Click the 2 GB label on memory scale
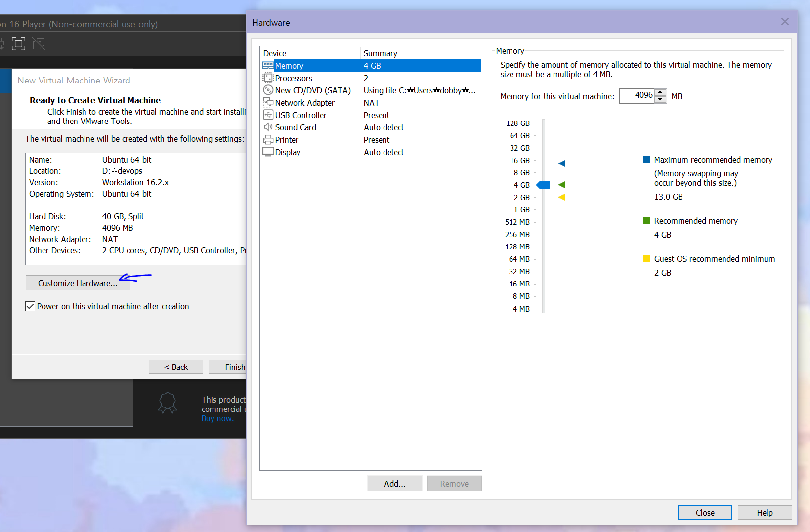The image size is (810, 532). (522, 197)
